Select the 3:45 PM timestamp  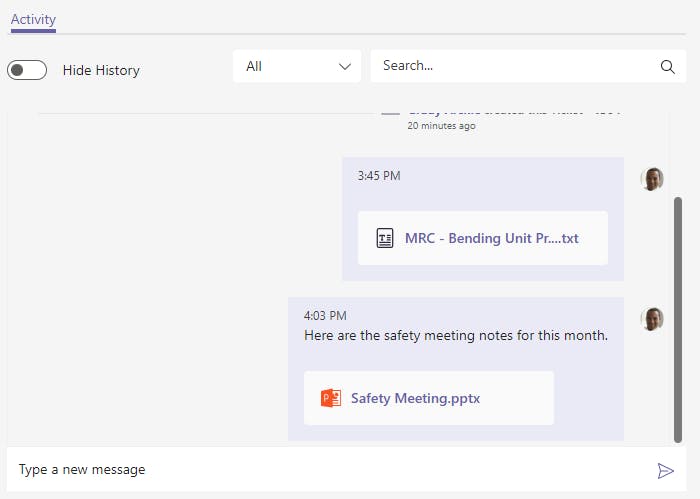(379, 176)
